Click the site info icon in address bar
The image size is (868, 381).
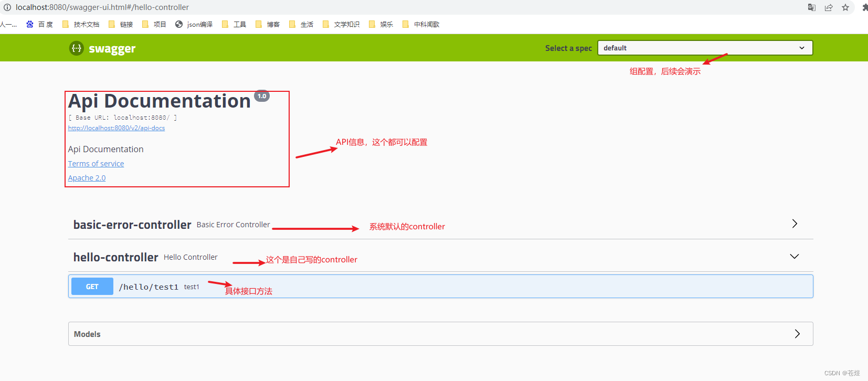click(7, 7)
